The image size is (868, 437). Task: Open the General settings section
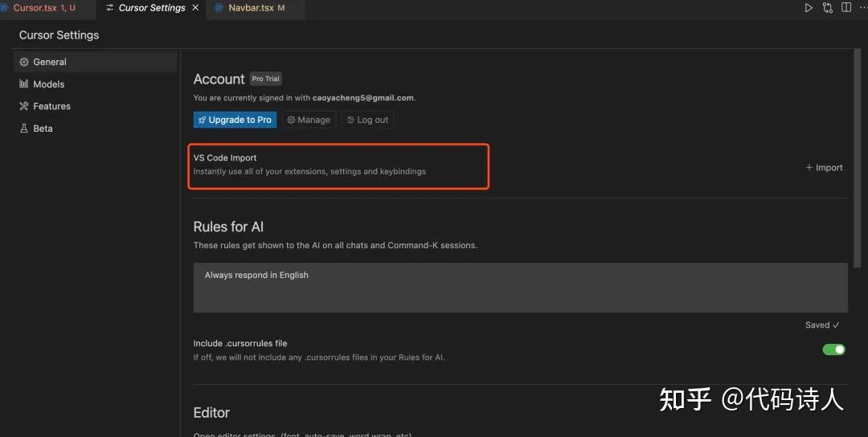[x=95, y=62]
